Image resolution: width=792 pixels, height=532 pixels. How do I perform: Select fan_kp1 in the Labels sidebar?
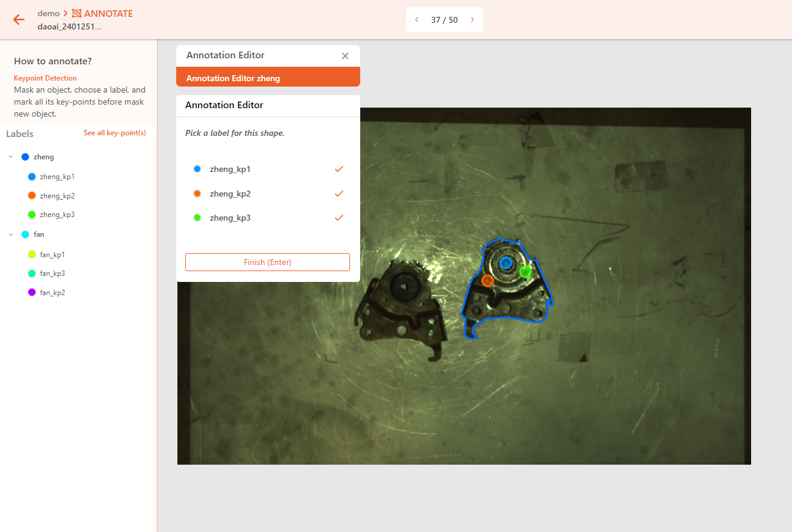tap(52, 255)
